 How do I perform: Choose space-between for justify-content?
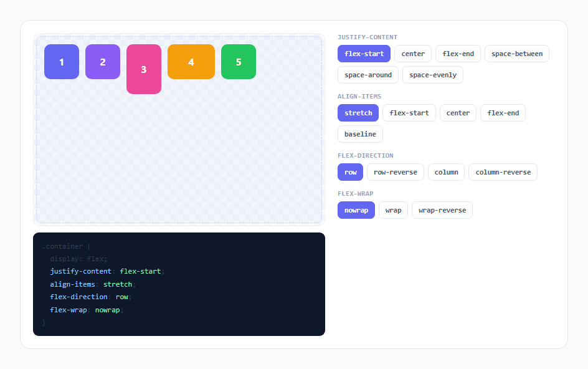point(517,54)
